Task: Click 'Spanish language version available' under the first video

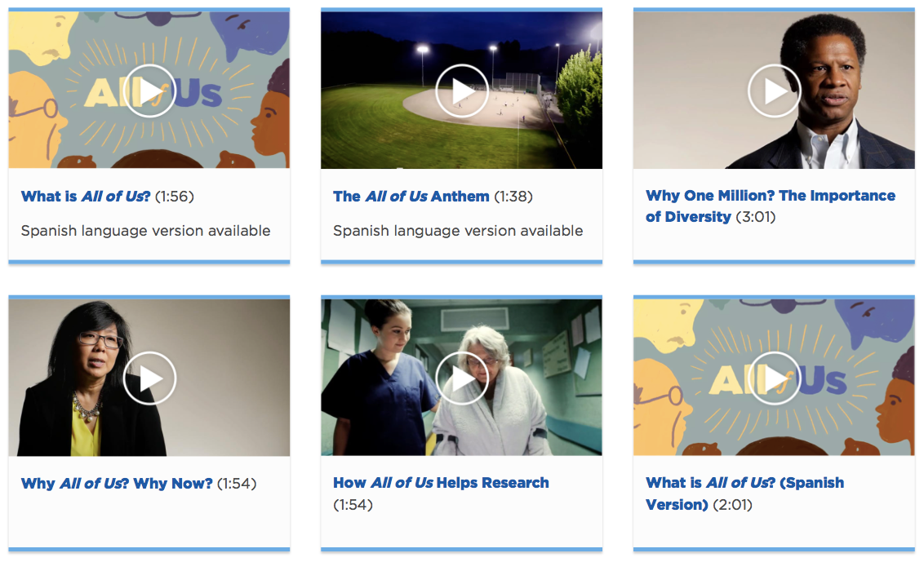Action: pyautogui.click(x=145, y=231)
